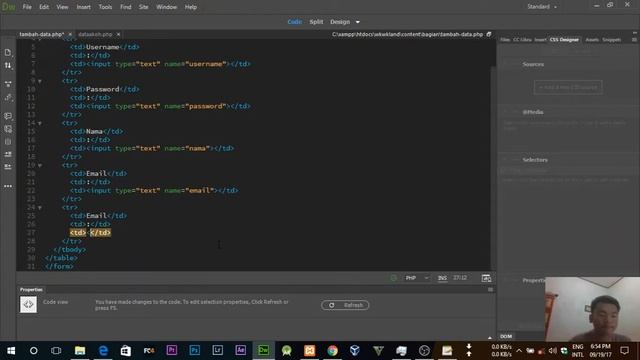Image resolution: width=640 pixels, height=360 pixels.
Task: Switch to Split view
Action: (x=316, y=22)
